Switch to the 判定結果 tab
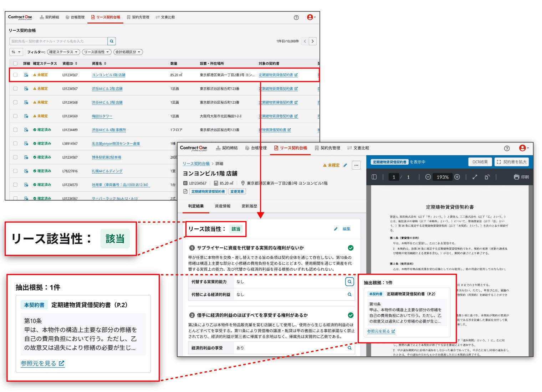The width and height of the screenshot is (542, 392). point(196,206)
